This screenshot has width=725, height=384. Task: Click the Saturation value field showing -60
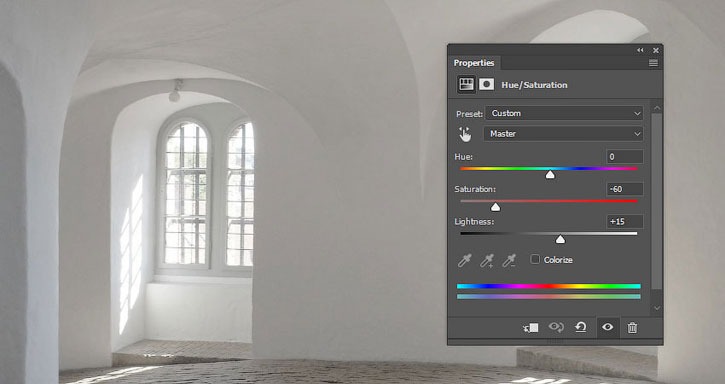click(x=625, y=189)
